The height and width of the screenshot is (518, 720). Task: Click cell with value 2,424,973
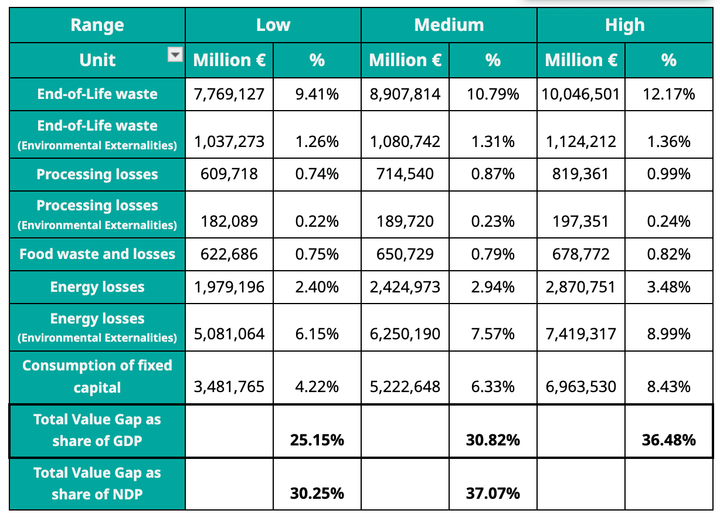pos(405,288)
